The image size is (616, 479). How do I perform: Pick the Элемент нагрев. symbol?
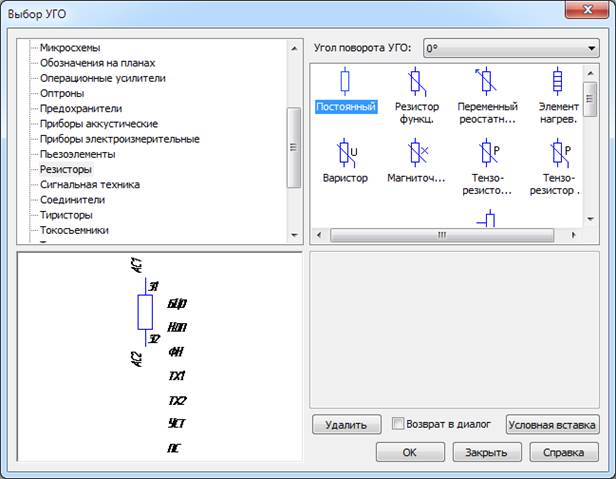point(558,95)
